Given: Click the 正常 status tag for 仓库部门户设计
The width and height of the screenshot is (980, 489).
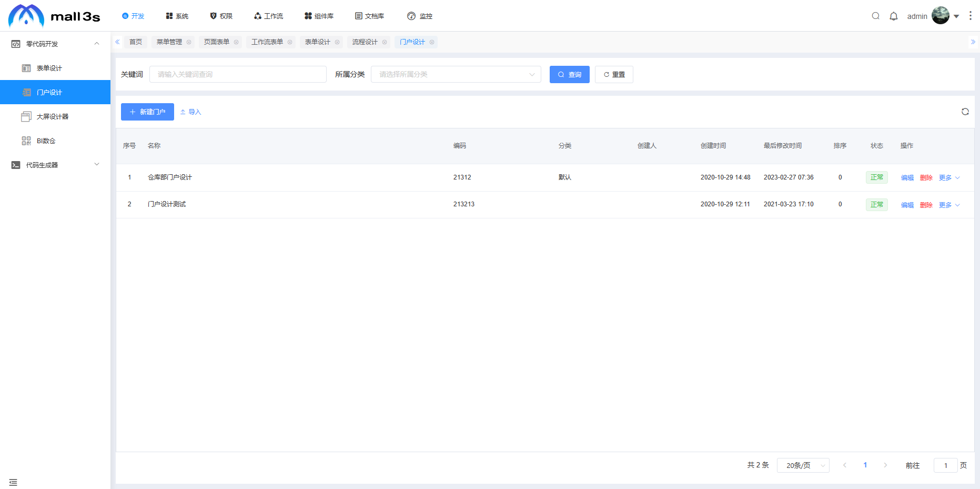Looking at the screenshot, I should 877,177.
